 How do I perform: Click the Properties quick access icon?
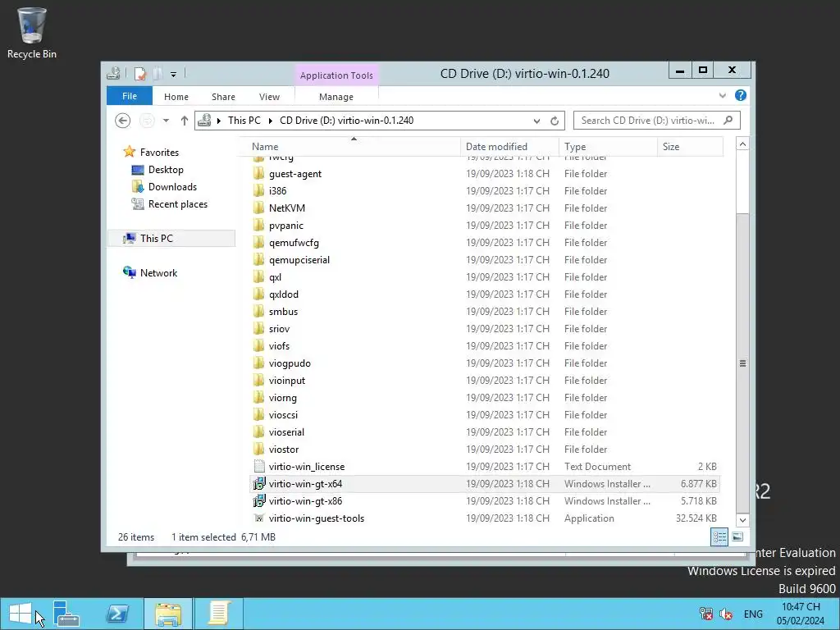coord(139,74)
